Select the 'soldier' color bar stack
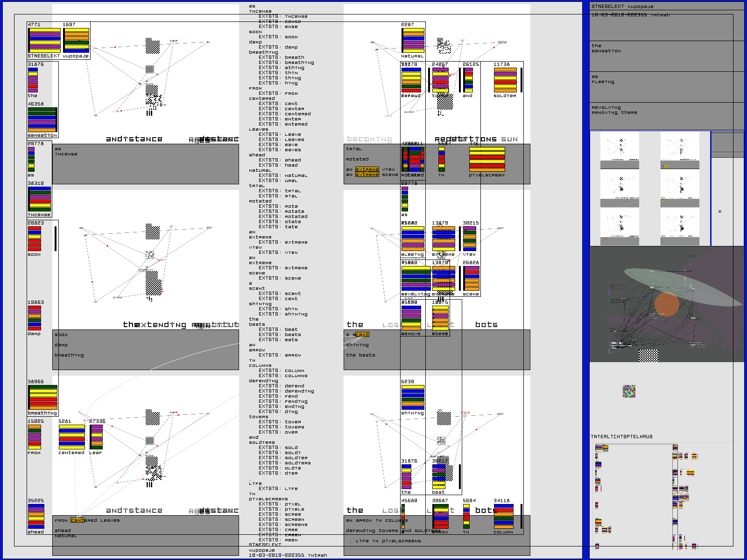The height and width of the screenshot is (560, 747). (505, 80)
